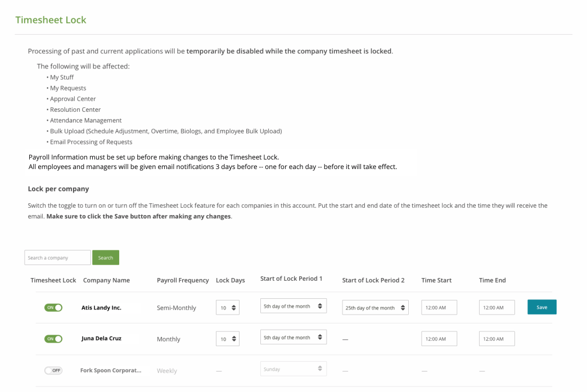Select the Atis Landy Inc. company name
This screenshot has width=587, height=392.
101,308
